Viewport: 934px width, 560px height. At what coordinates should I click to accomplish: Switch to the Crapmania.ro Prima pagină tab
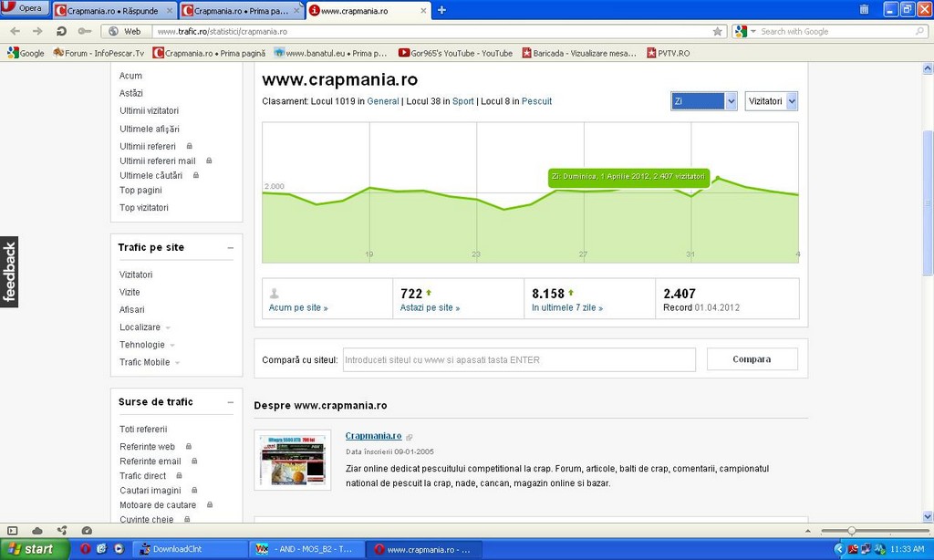(241, 11)
